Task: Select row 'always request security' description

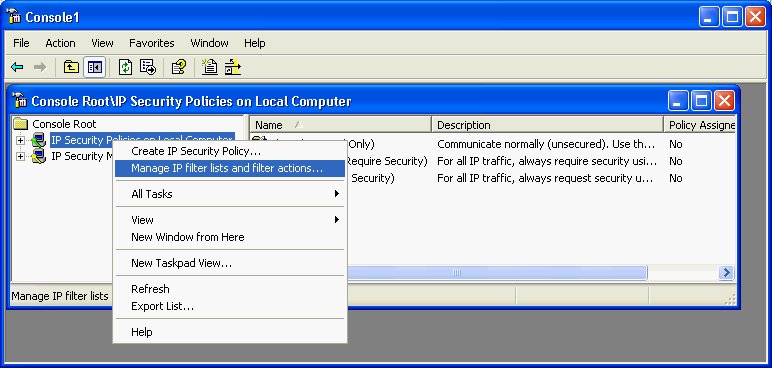Action: point(545,178)
